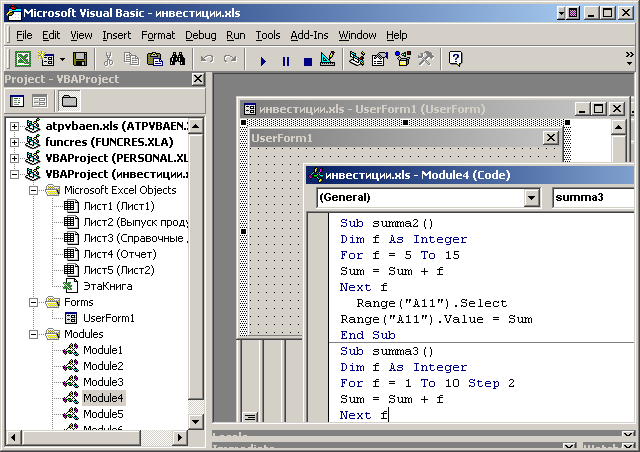The width and height of the screenshot is (640, 452).
Task: Collapse the Microsoft Excel Objects folder
Action: [33, 190]
